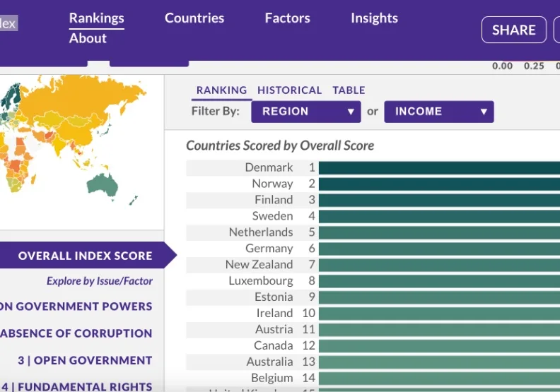The height and width of the screenshot is (392, 560).
Task: Click the INCOME dropdown arrow icon
Action: 484,112
